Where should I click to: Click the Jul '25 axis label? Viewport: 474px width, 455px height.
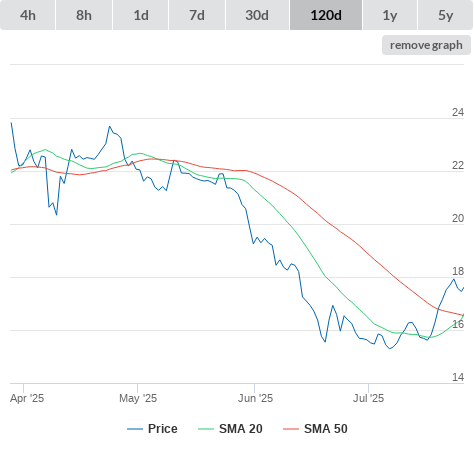(x=368, y=398)
